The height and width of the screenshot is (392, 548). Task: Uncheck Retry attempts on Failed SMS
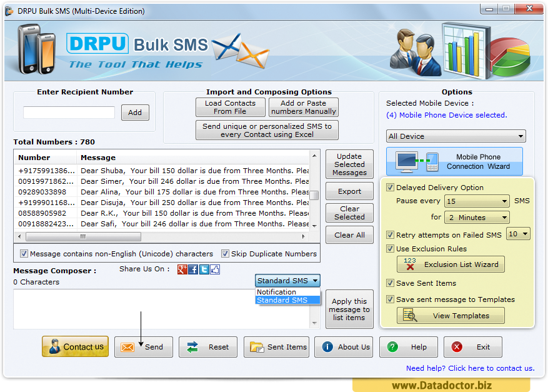click(x=390, y=234)
